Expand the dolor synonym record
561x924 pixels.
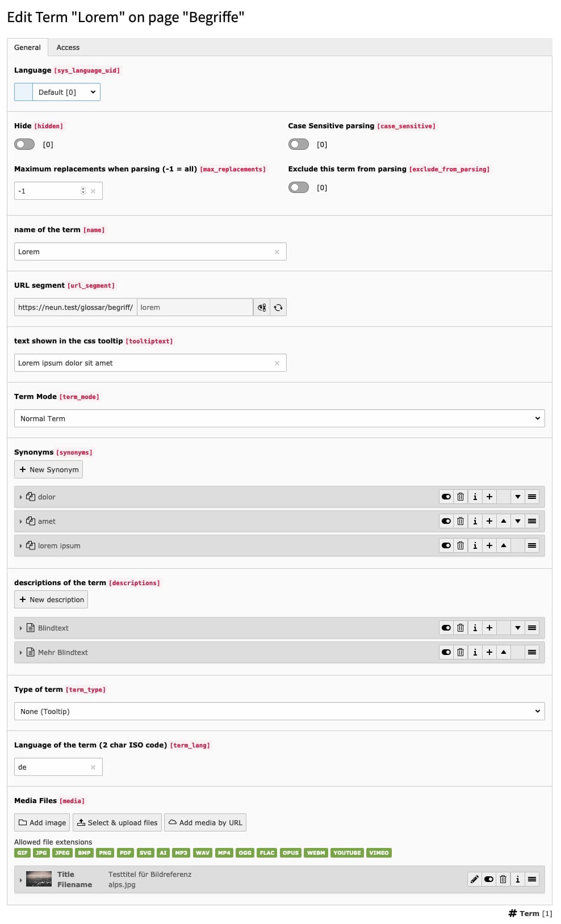(21, 497)
